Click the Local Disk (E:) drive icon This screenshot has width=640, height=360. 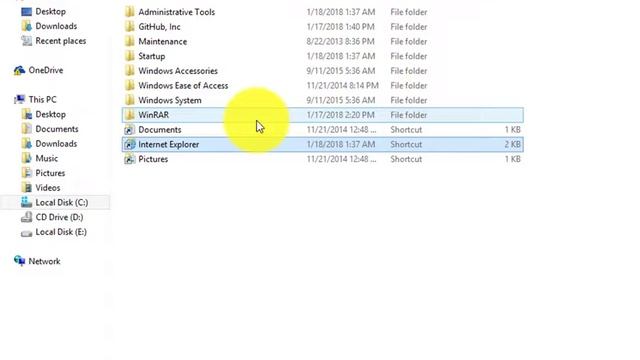click(27, 233)
